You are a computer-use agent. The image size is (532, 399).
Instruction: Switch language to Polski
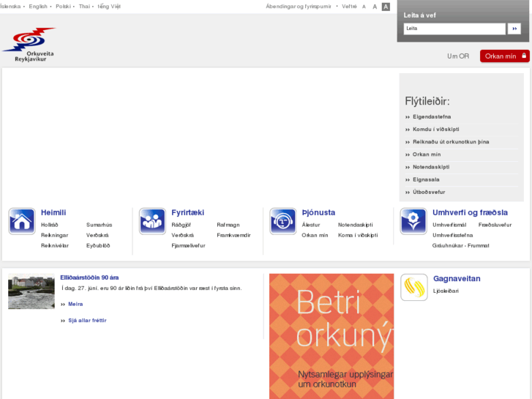[x=63, y=7]
